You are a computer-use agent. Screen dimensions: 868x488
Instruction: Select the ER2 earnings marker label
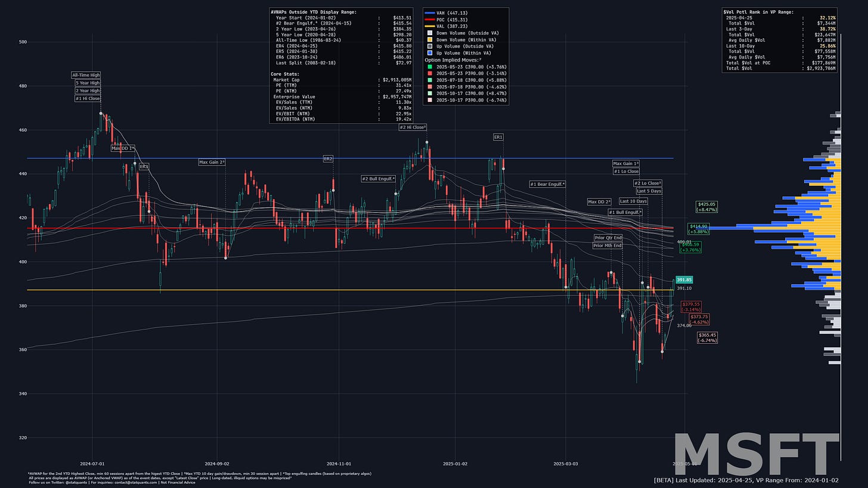click(328, 159)
